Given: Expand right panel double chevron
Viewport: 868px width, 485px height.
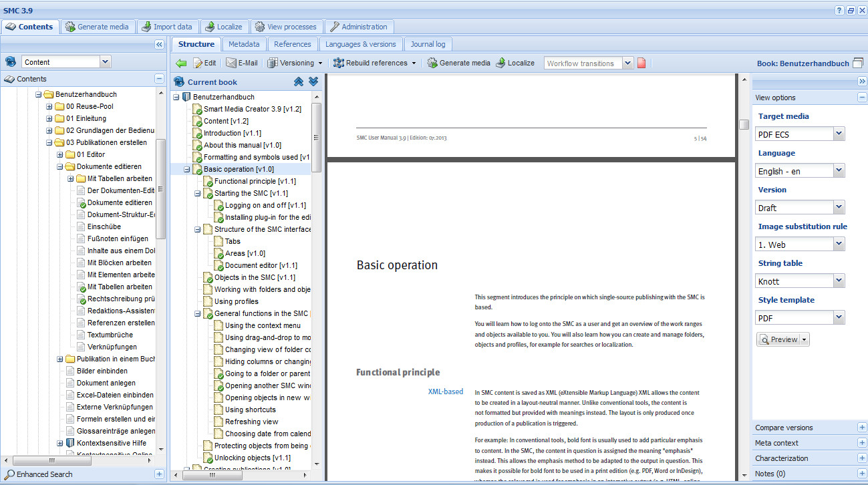Looking at the screenshot, I should click(862, 82).
